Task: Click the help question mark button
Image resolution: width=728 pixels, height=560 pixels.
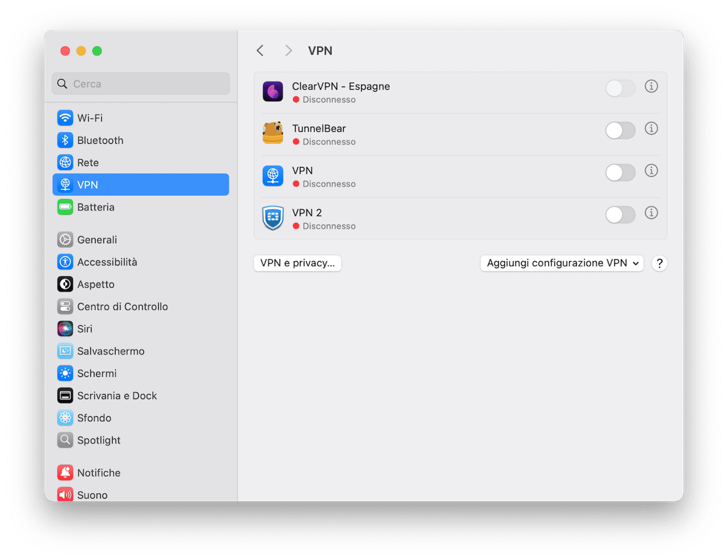Action: point(659,264)
